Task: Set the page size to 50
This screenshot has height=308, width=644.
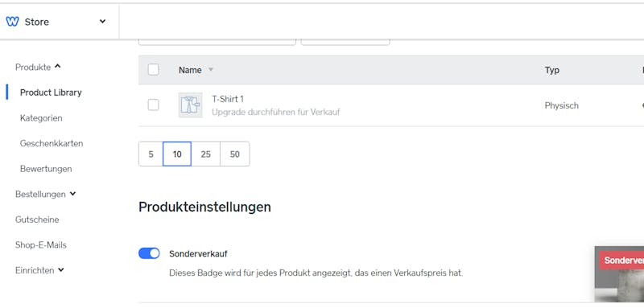Action: pos(235,154)
